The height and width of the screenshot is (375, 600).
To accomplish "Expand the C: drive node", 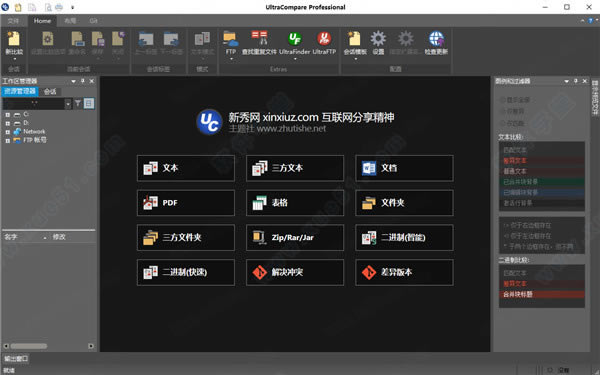I will 7,114.
